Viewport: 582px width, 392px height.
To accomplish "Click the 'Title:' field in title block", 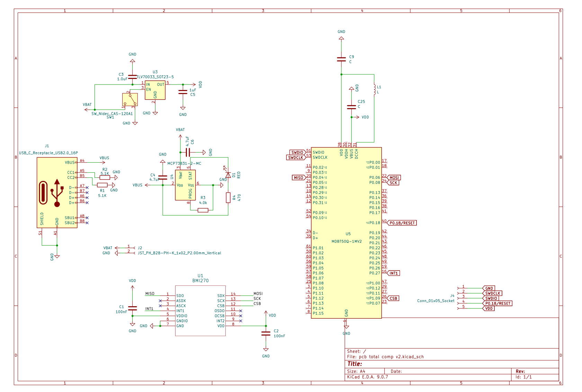I will [x=355, y=364].
